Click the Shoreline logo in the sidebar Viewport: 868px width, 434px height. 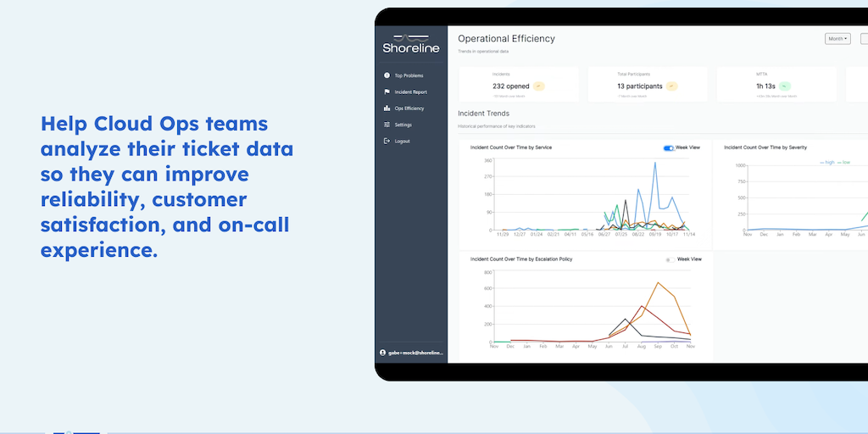[x=411, y=44]
